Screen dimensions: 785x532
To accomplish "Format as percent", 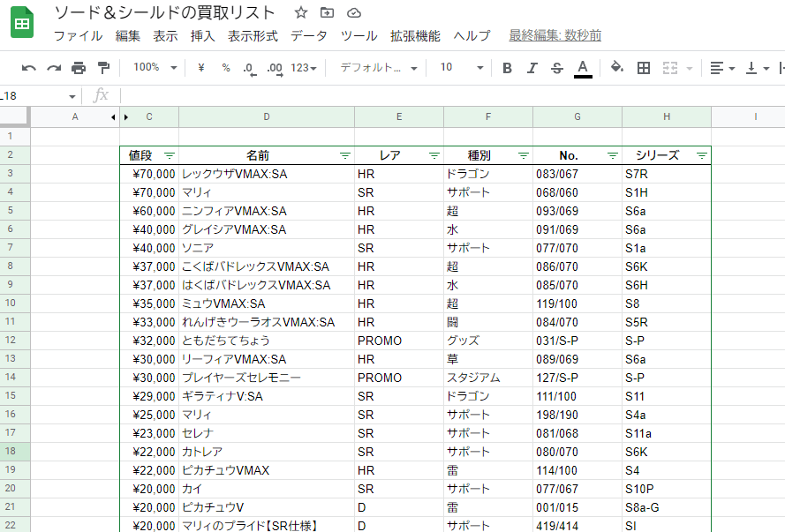I will 226,68.
